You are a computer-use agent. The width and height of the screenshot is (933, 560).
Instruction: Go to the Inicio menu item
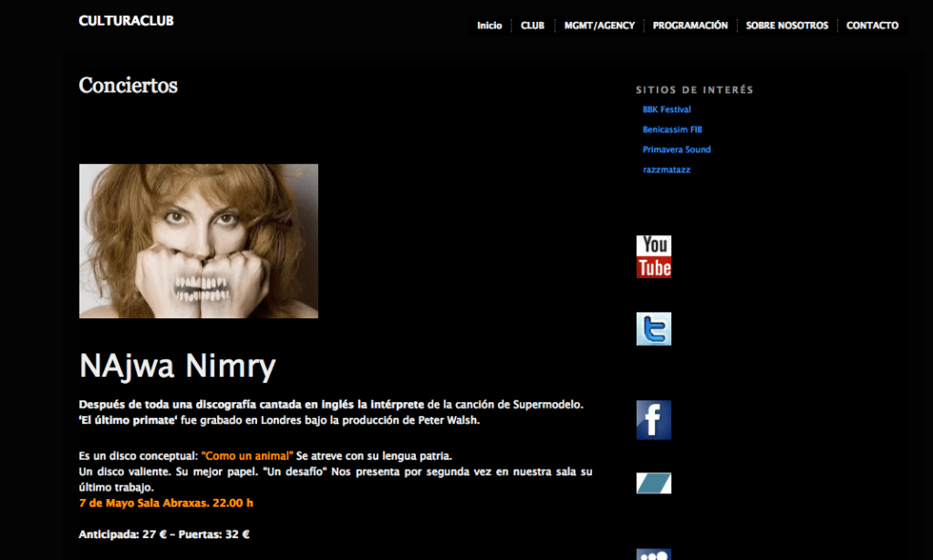489,26
